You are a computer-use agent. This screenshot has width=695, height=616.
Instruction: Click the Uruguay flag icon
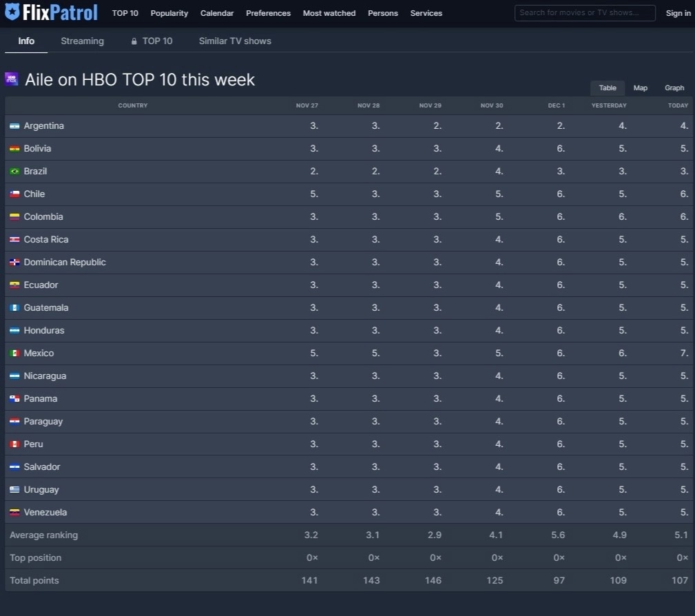[x=14, y=490]
